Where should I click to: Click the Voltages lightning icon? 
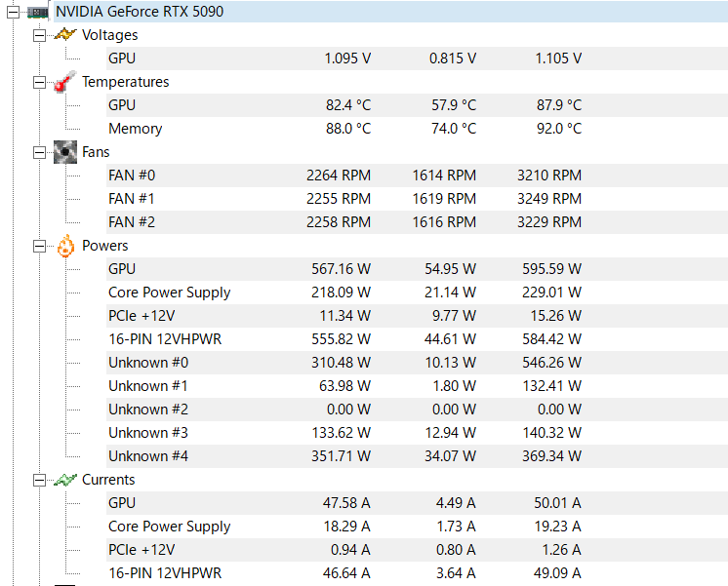pyautogui.click(x=65, y=35)
